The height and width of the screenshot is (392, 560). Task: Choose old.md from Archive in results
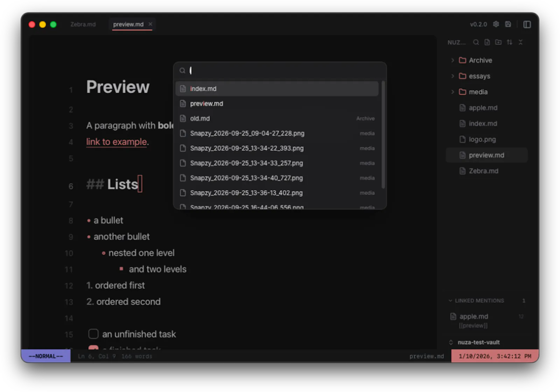coord(277,118)
